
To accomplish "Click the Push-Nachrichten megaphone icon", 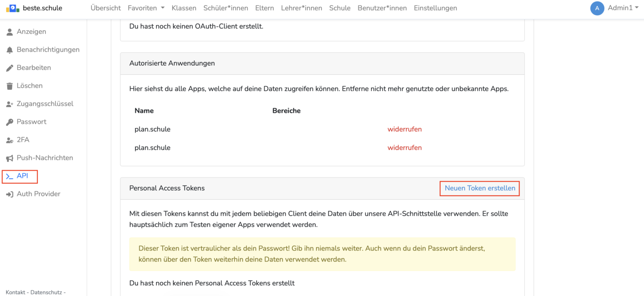I will pos(10,158).
